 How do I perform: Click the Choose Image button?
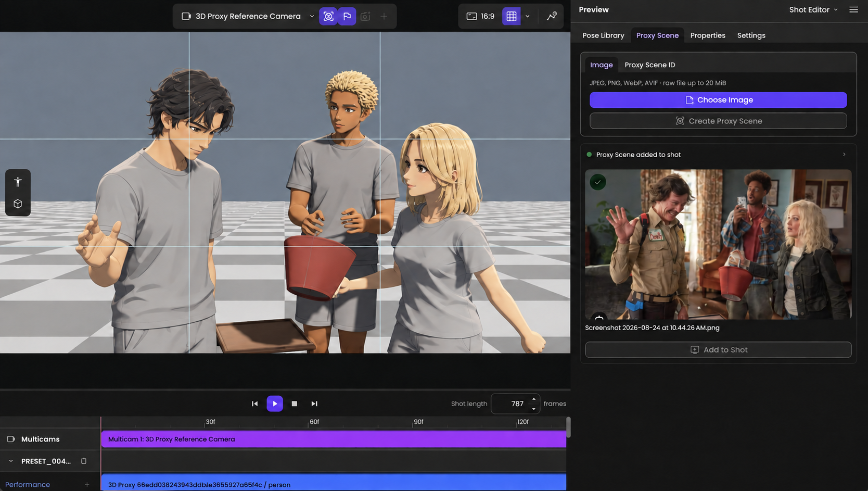point(718,100)
